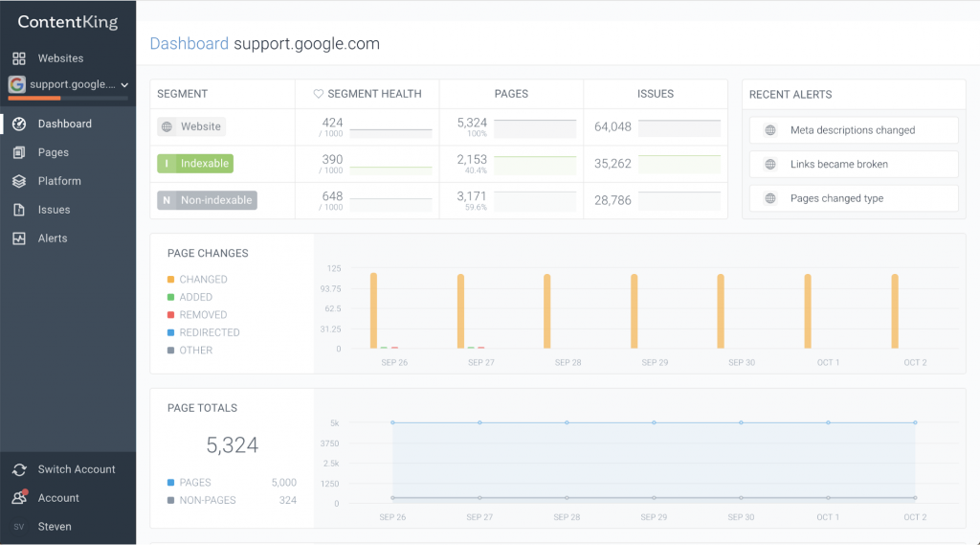Click the globe icon on Website segment
Viewport: 980px width, 545px height.
pos(167,126)
